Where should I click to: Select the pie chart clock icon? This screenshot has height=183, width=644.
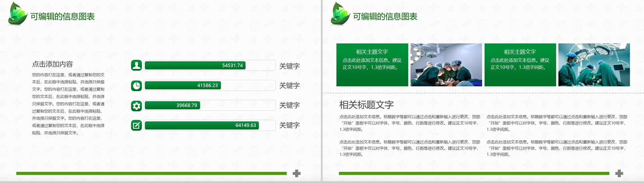pos(136,86)
